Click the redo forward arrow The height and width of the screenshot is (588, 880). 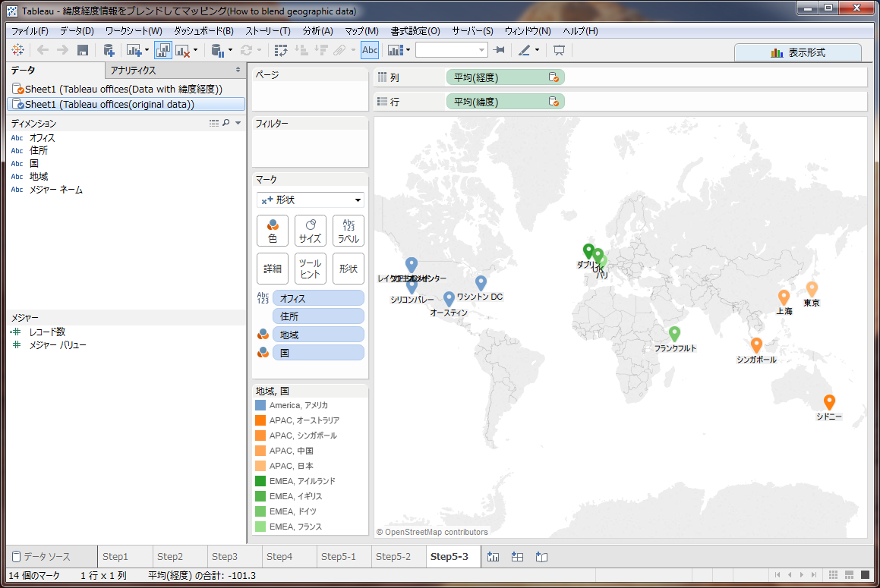click(x=62, y=50)
